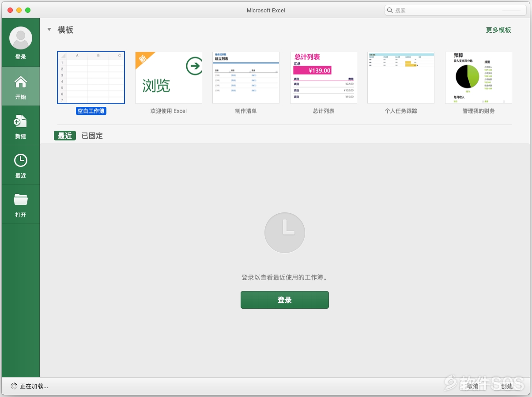
Task: Select the 欢迎使用 Excel template thumbnail
Action: pyautogui.click(x=169, y=78)
